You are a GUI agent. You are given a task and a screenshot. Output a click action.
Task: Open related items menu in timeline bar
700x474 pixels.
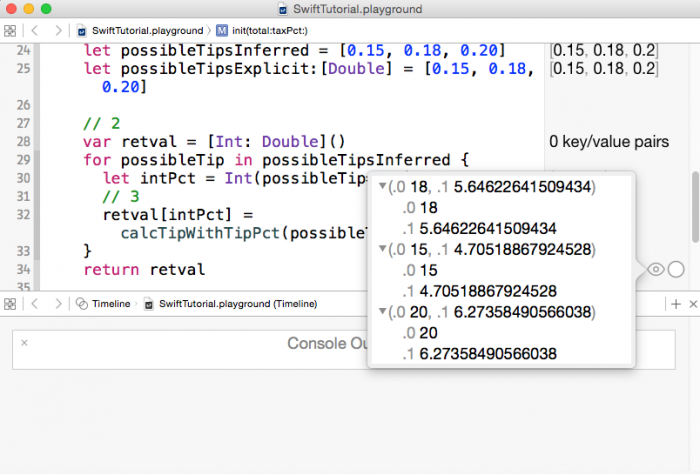click(10, 303)
